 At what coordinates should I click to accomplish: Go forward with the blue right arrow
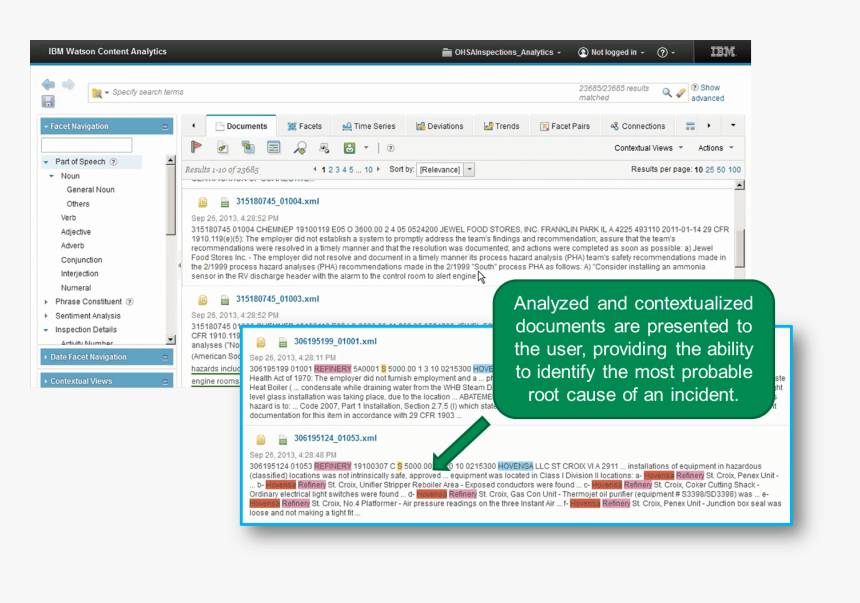[69, 84]
